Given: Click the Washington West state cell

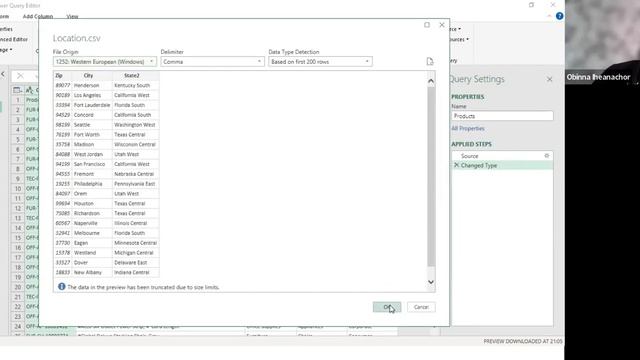Looking at the screenshot, I should click(136, 124).
